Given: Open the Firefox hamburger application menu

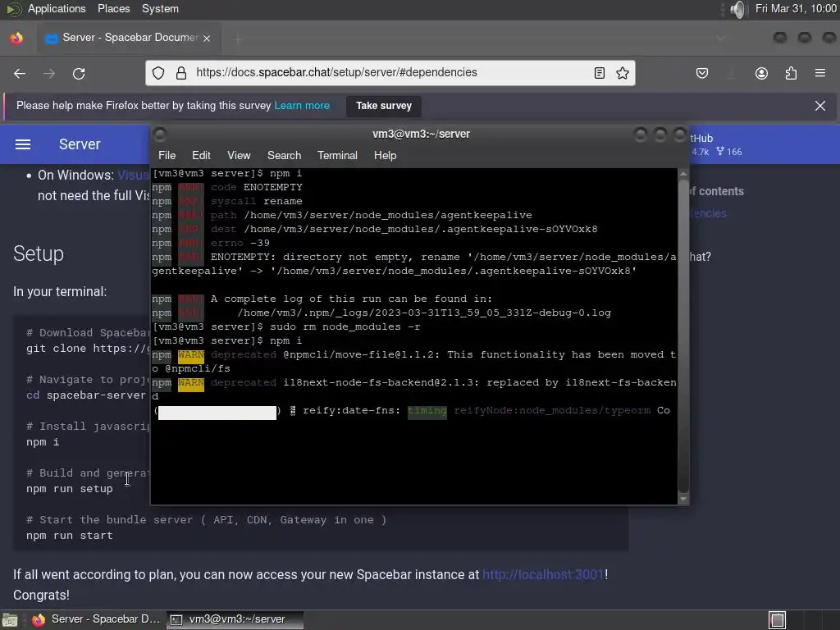Looking at the screenshot, I should 820,73.
